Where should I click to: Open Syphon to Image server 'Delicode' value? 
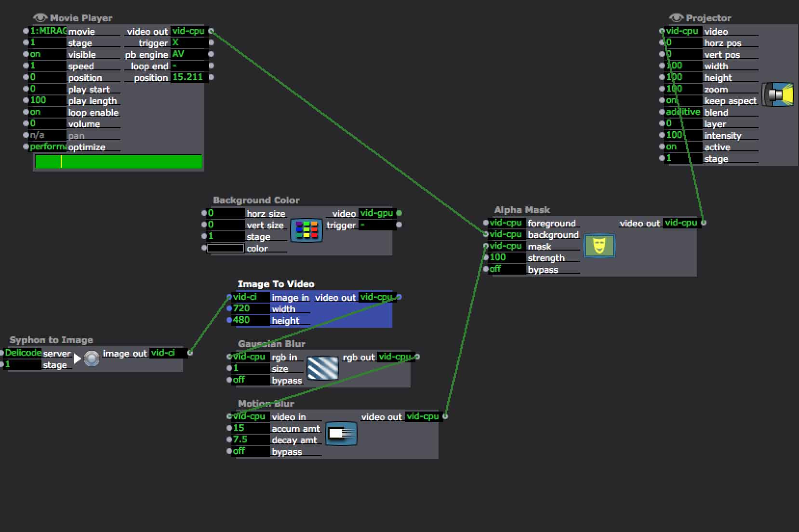coord(23,353)
